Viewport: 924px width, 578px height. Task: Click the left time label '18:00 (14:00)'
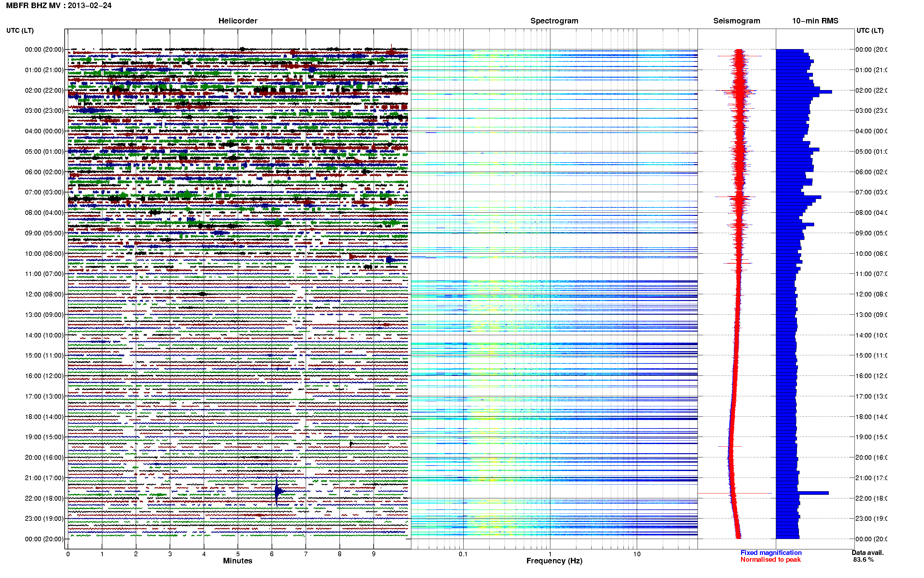[x=44, y=417]
